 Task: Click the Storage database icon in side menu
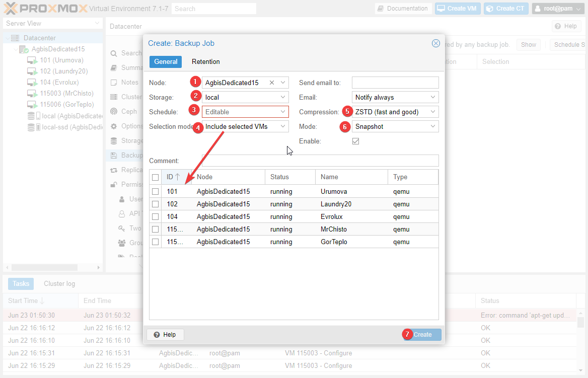coord(114,141)
